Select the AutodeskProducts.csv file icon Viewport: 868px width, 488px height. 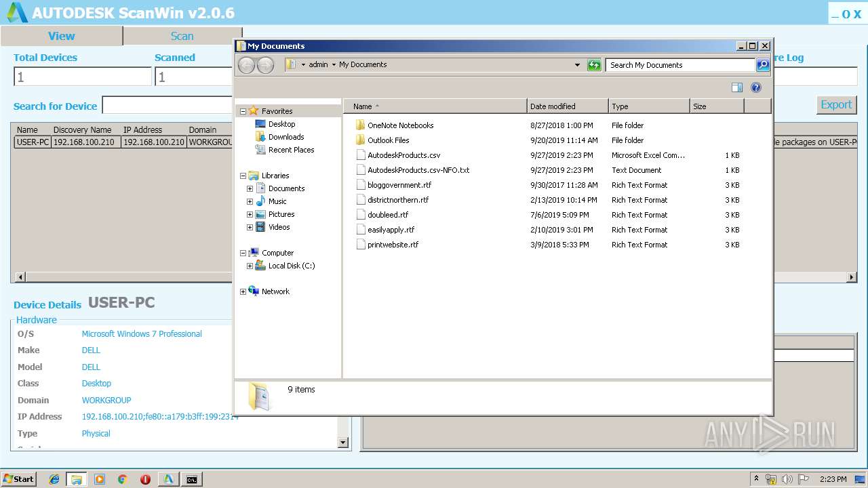click(361, 155)
